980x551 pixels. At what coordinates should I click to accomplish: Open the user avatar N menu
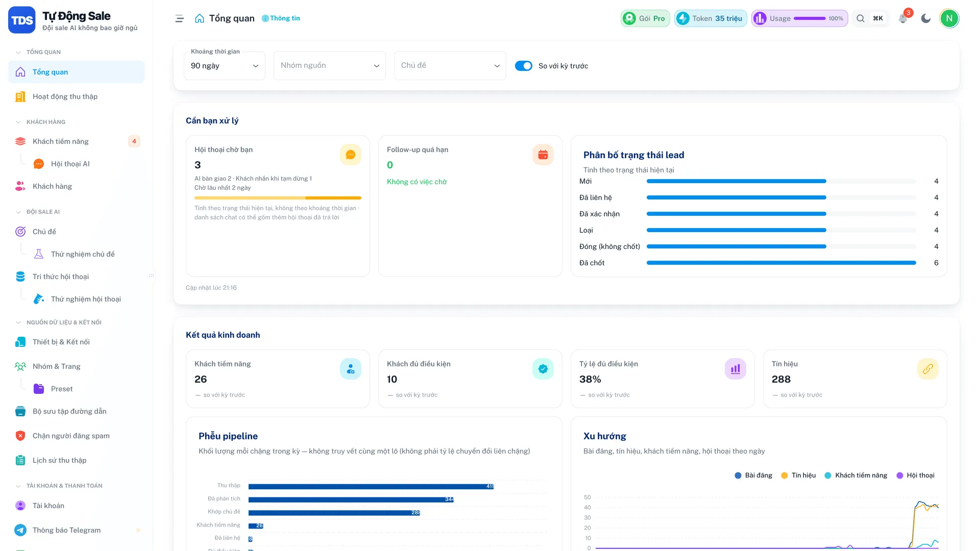[x=949, y=18]
